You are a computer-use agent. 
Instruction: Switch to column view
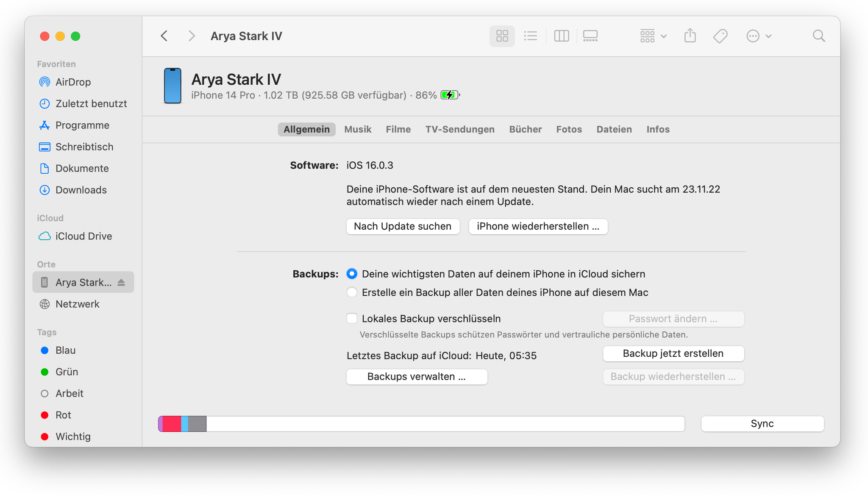561,36
